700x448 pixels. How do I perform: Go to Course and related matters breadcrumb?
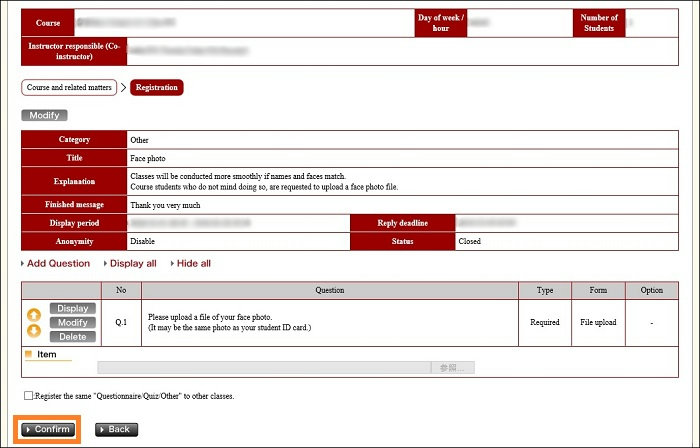click(67, 88)
